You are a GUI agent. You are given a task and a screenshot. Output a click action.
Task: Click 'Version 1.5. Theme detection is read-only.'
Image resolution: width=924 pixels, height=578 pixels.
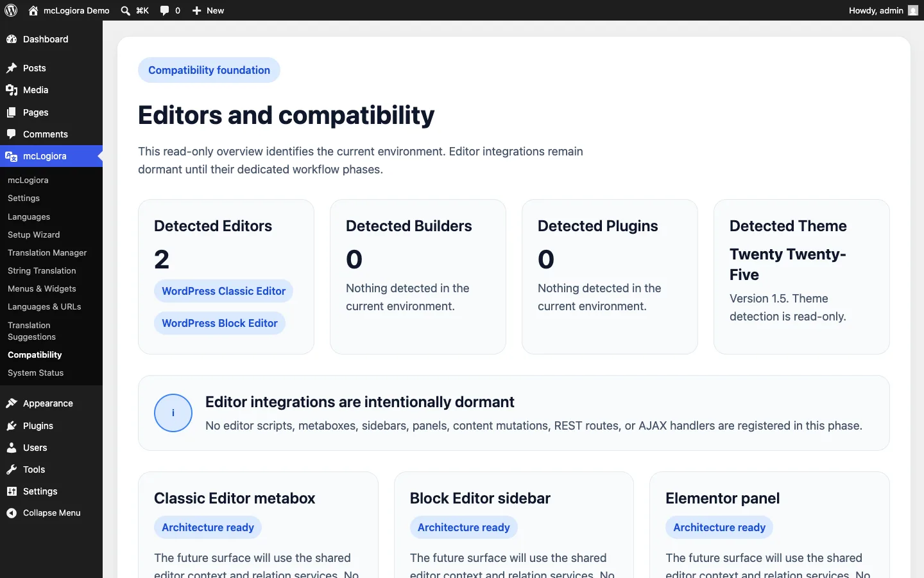click(788, 308)
